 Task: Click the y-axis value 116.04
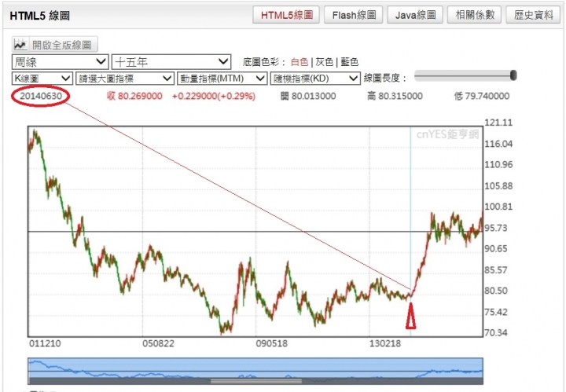(x=498, y=144)
